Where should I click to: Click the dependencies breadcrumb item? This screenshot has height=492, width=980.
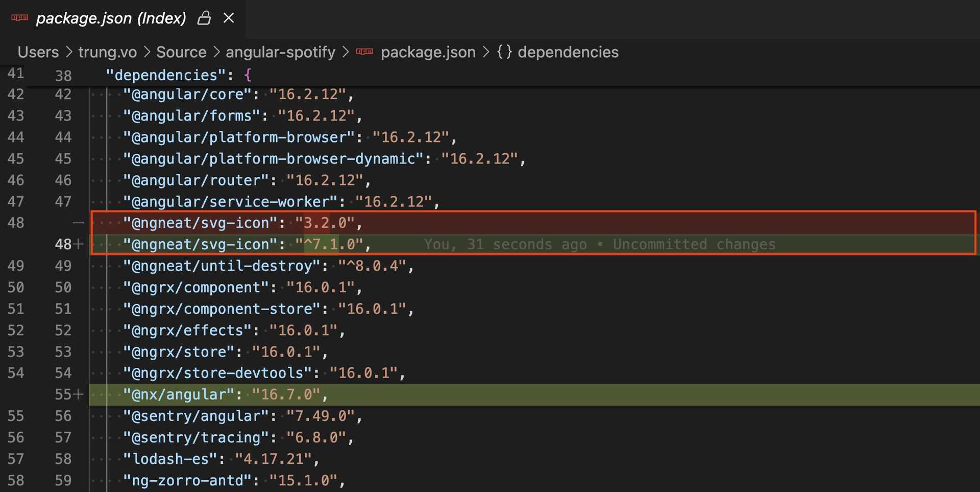tap(568, 52)
